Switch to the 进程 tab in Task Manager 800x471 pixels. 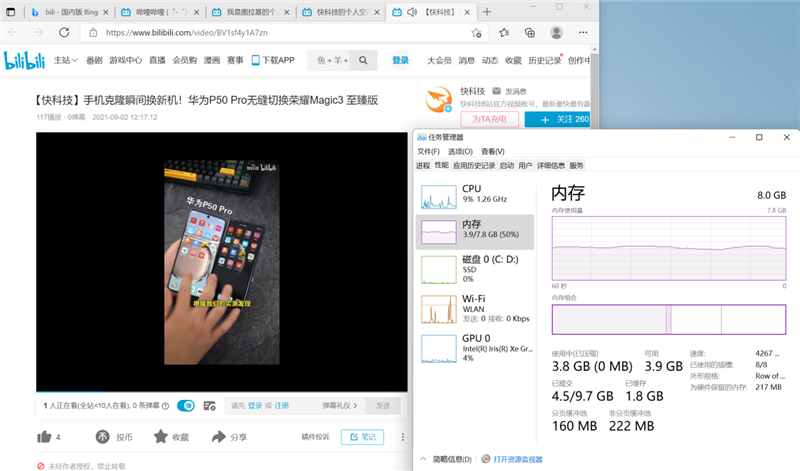[x=422, y=165]
